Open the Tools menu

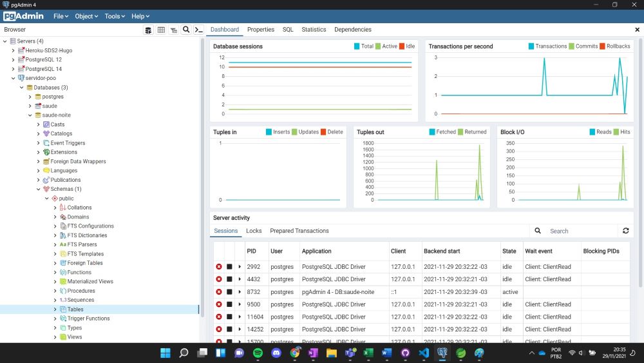[115, 16]
